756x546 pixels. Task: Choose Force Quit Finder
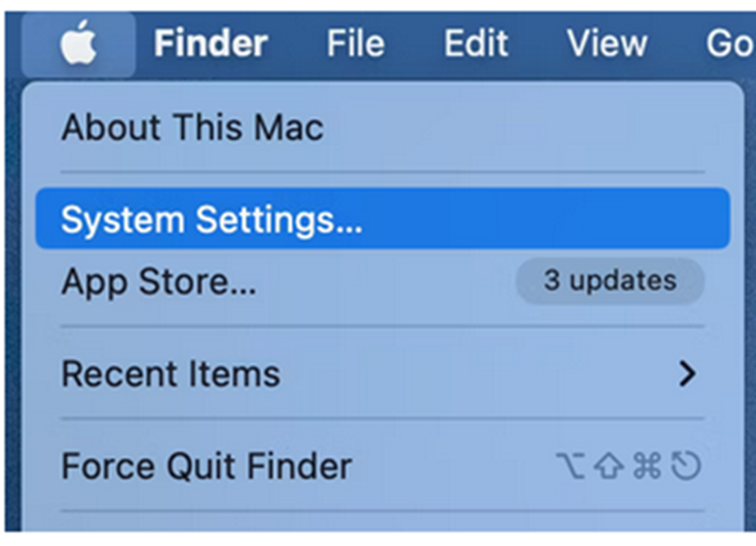pyautogui.click(x=206, y=465)
